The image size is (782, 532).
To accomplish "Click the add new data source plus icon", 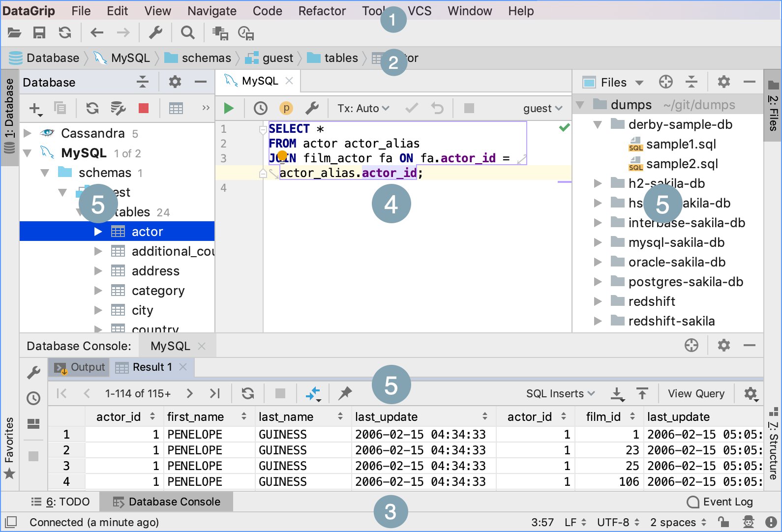I will click(35, 108).
